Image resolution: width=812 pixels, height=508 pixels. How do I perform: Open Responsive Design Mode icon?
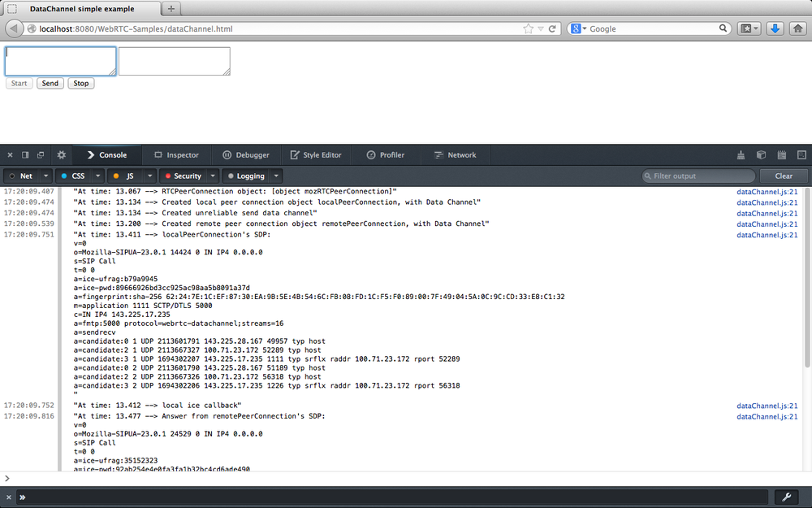tap(801, 154)
